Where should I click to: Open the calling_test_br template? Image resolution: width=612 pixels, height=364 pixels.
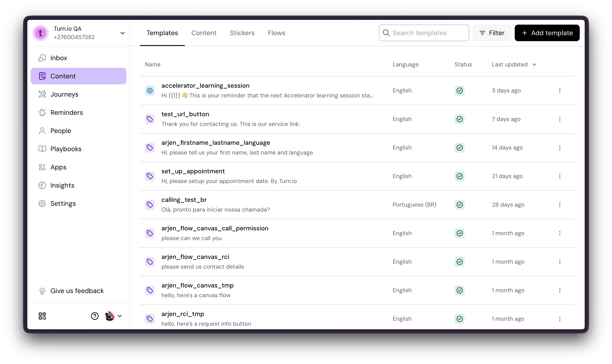click(184, 200)
